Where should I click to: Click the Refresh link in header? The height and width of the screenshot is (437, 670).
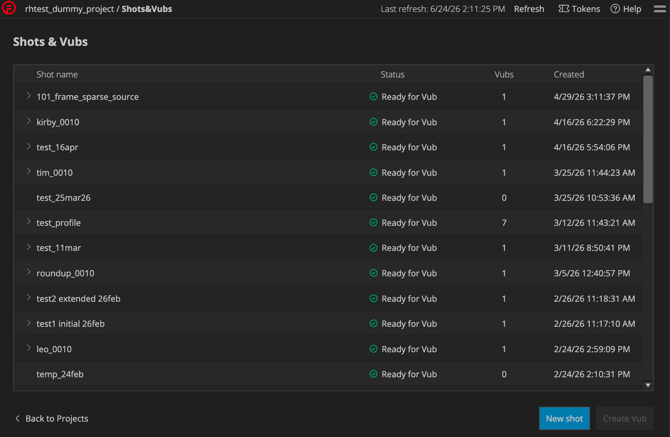(x=529, y=9)
